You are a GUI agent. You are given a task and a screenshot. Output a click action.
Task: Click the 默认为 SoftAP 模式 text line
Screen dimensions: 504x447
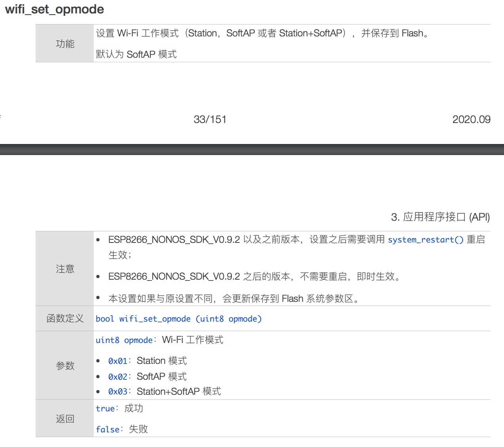[x=136, y=54]
